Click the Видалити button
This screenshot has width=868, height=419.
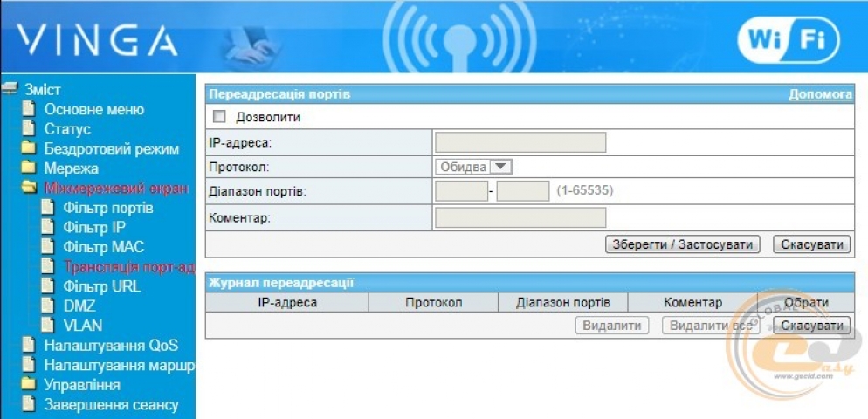point(611,326)
